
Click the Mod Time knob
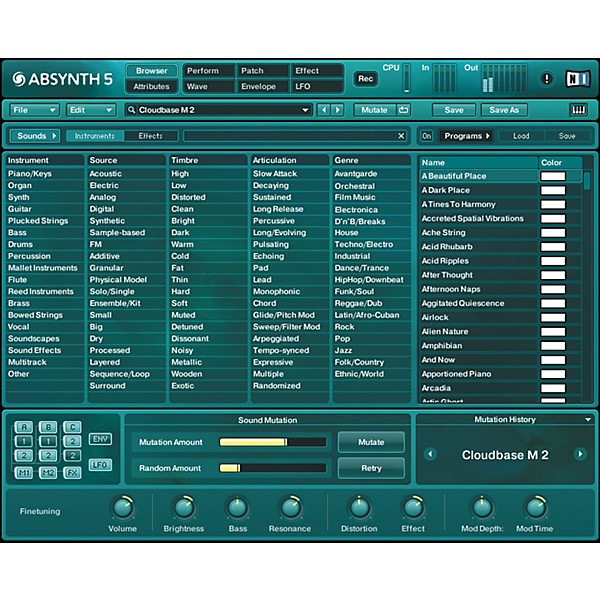tap(535, 507)
